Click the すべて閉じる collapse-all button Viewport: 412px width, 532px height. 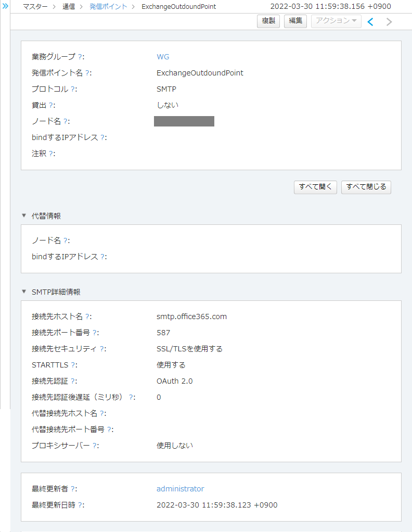(366, 187)
